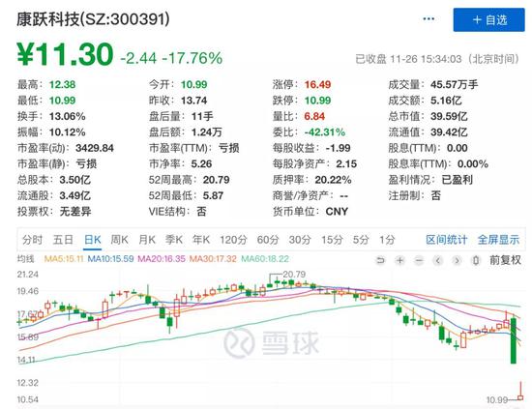
Task: Click the 52周最高 value 20.79
Action: click(216, 180)
